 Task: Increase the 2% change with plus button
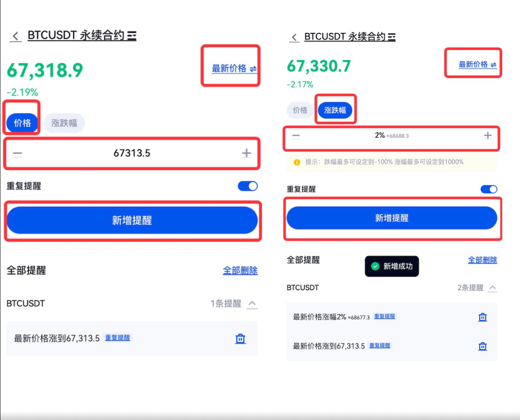pyautogui.click(x=488, y=136)
